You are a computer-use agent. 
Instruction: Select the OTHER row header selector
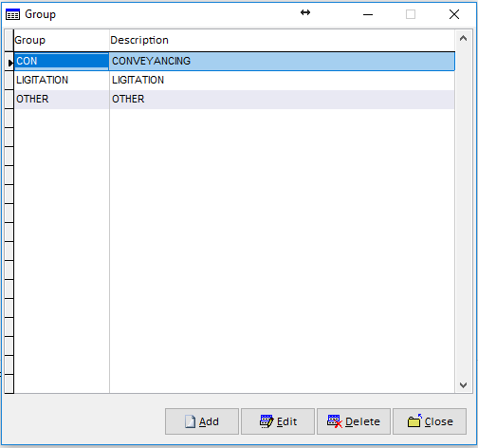9,100
